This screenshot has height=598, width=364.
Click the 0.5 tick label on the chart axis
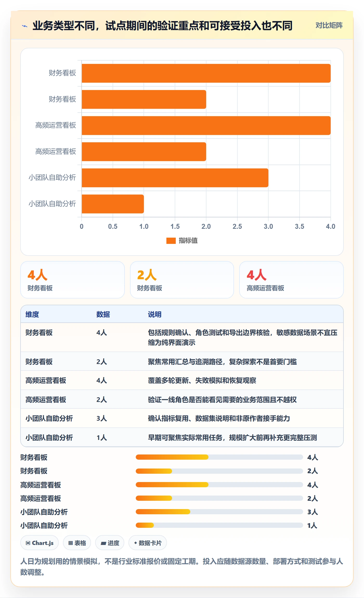(x=113, y=226)
